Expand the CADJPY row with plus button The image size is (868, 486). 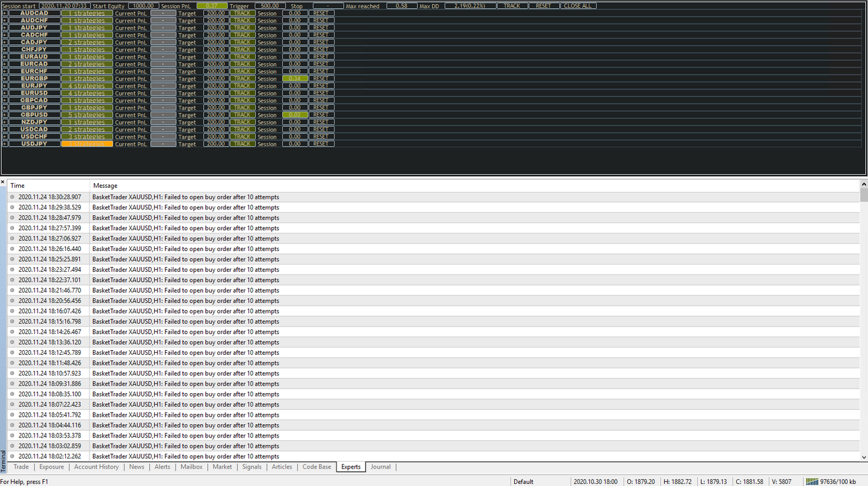click(x=5, y=42)
